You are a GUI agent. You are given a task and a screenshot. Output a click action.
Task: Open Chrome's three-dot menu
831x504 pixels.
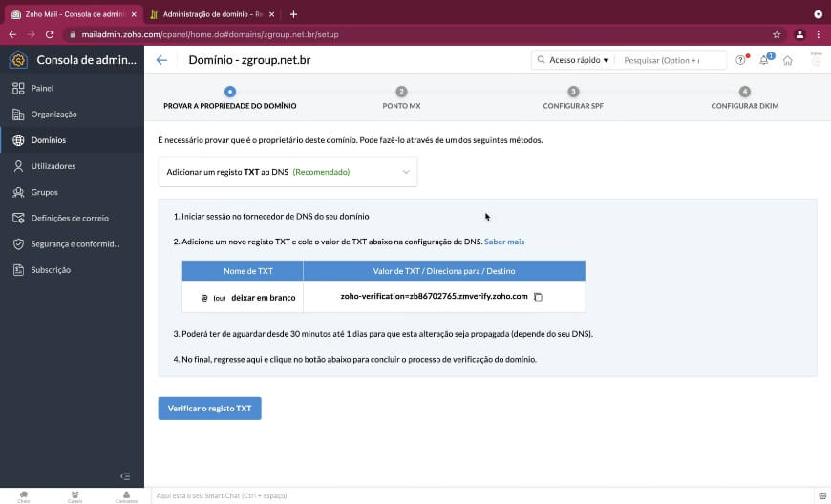(x=818, y=34)
